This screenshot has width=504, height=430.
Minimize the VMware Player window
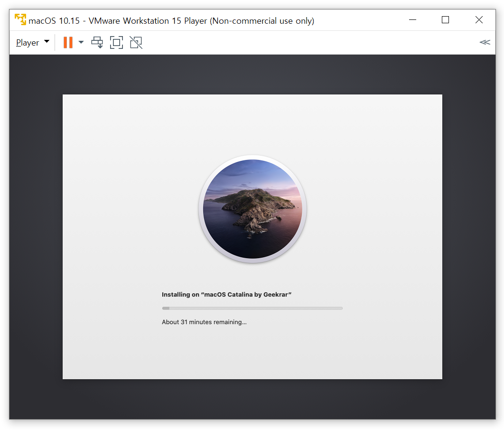click(412, 20)
